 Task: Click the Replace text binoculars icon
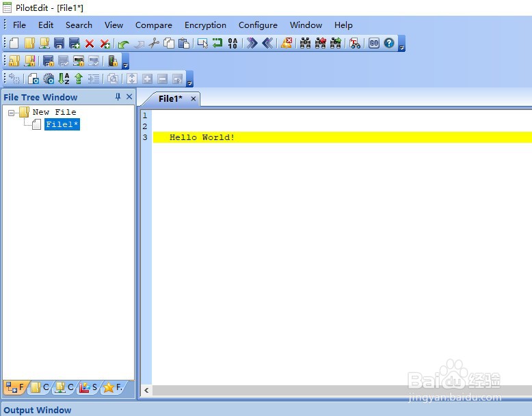click(355, 43)
